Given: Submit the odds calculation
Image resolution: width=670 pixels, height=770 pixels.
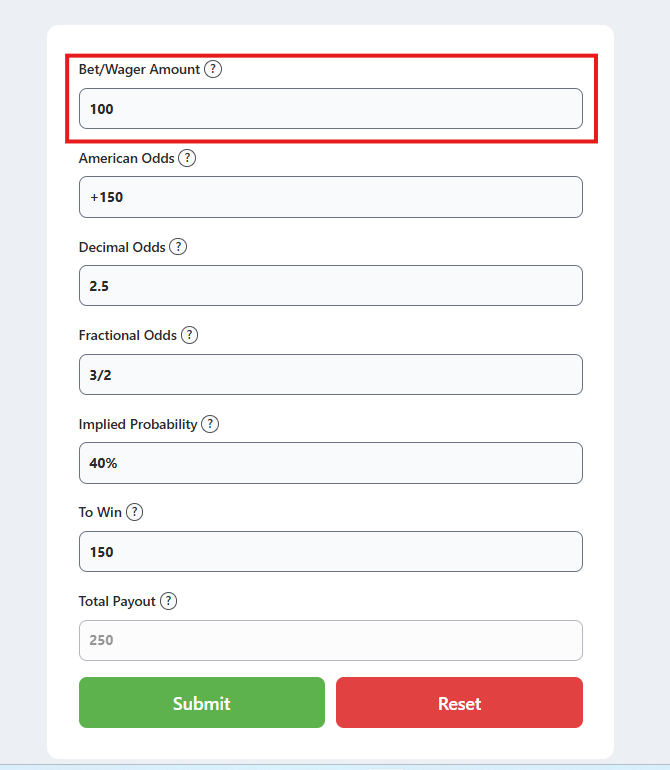Looking at the screenshot, I should [x=201, y=703].
